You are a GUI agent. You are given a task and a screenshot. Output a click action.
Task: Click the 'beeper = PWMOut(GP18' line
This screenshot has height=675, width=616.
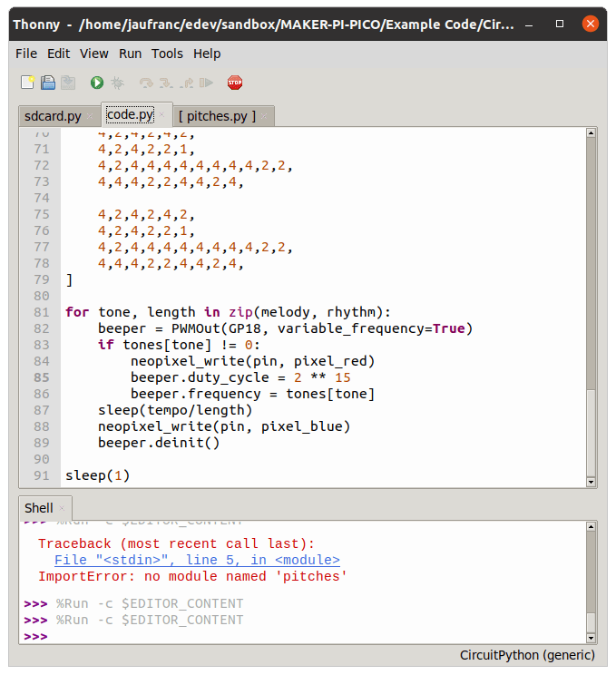[285, 328]
